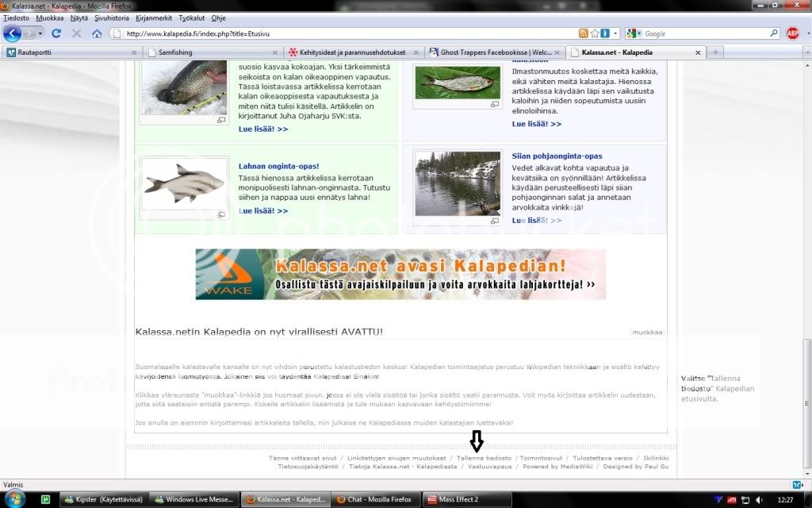This screenshot has height=508, width=812.
Task: Open the Kirjanmerkit menu
Action: click(154, 17)
